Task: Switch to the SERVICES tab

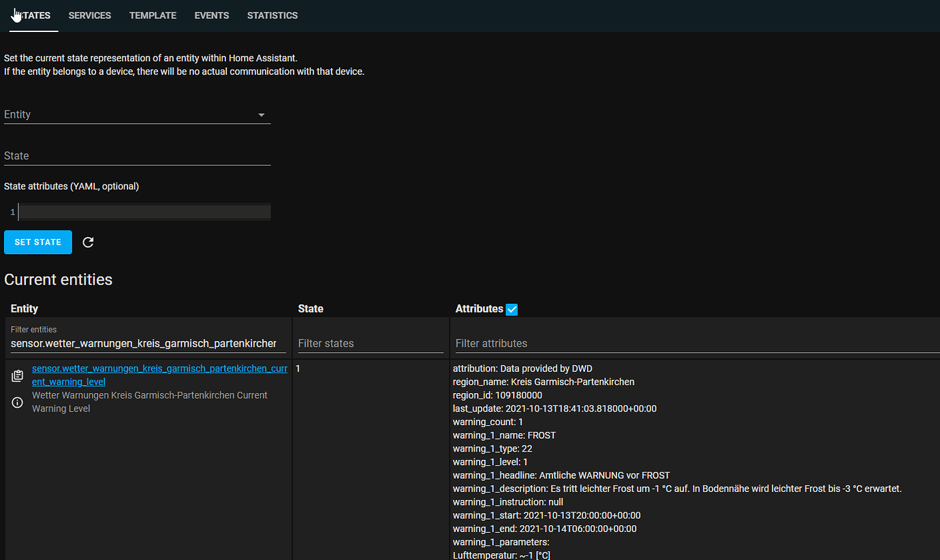Action: coord(89,15)
